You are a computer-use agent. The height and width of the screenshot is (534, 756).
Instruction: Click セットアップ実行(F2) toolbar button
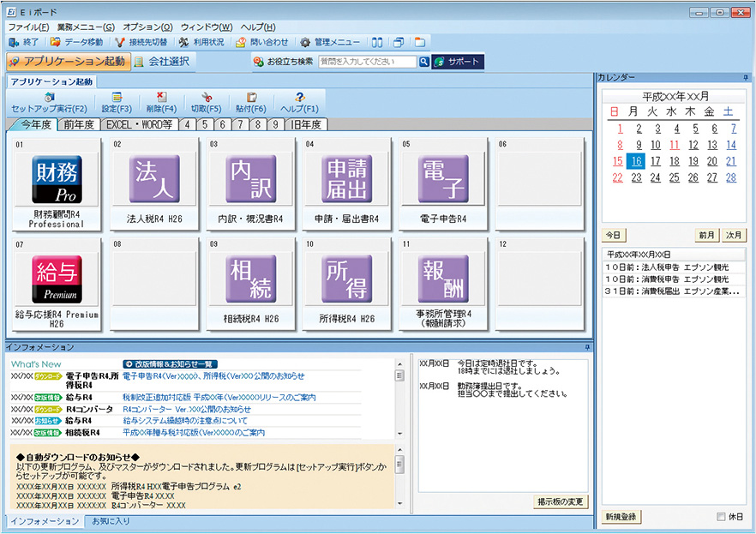coord(49,104)
